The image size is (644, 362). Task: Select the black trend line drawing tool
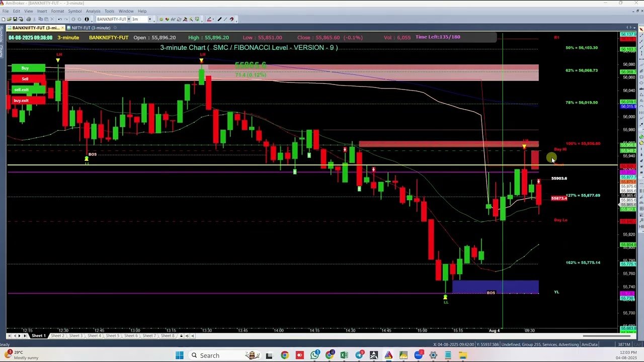click(219, 19)
